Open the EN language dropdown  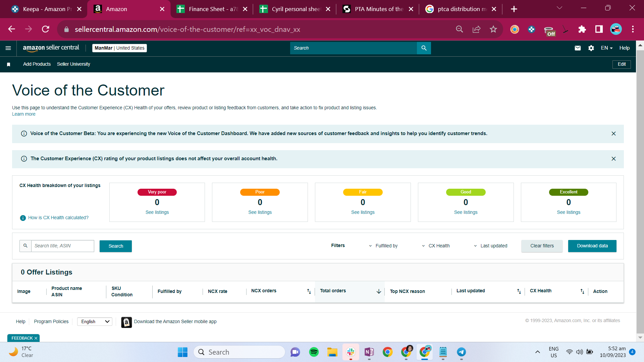coord(607,48)
